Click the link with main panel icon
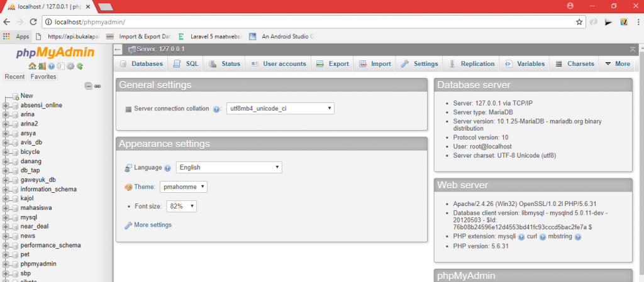 (x=97, y=86)
